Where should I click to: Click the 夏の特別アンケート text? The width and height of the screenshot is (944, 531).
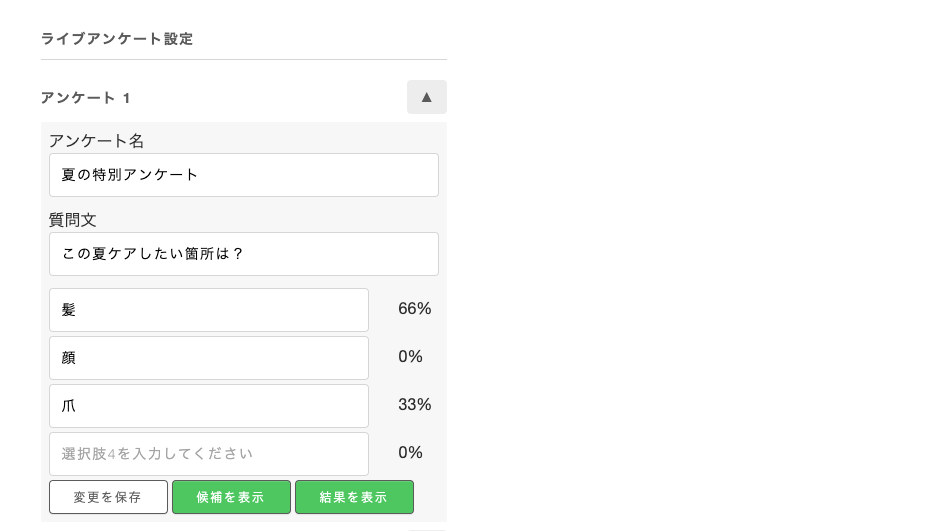(x=130, y=175)
